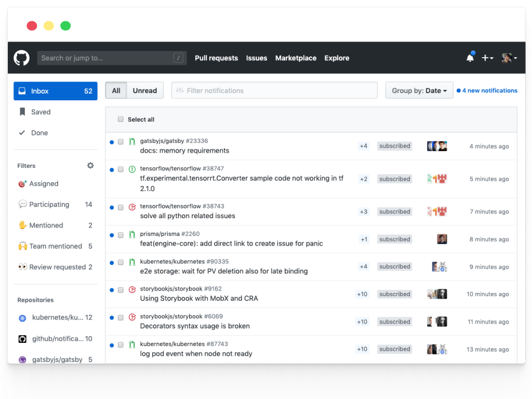532x399 pixels.
Task: Click subscribed on kubernetes/kubernetes #90335
Action: tap(394, 266)
